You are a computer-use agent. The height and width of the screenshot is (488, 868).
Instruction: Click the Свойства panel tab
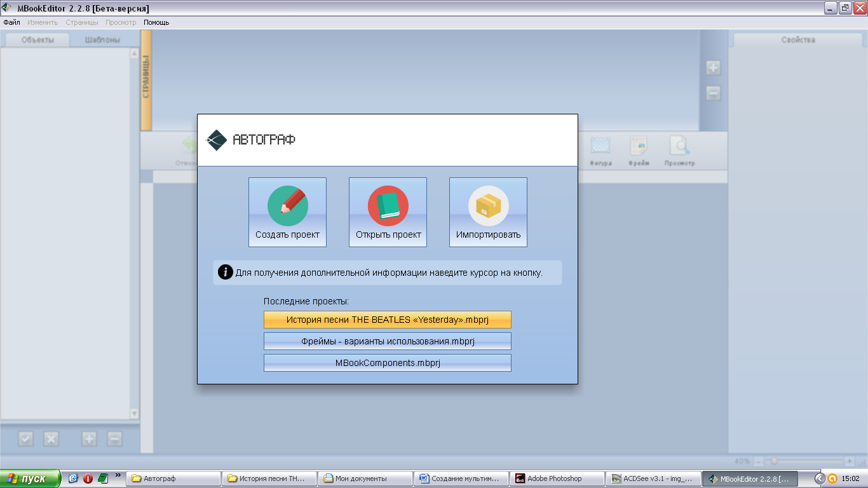point(798,40)
